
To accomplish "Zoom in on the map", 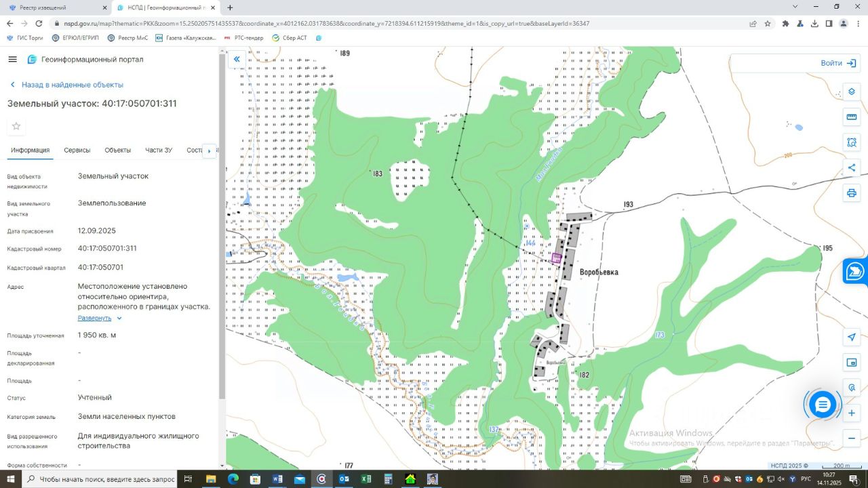I will click(852, 413).
